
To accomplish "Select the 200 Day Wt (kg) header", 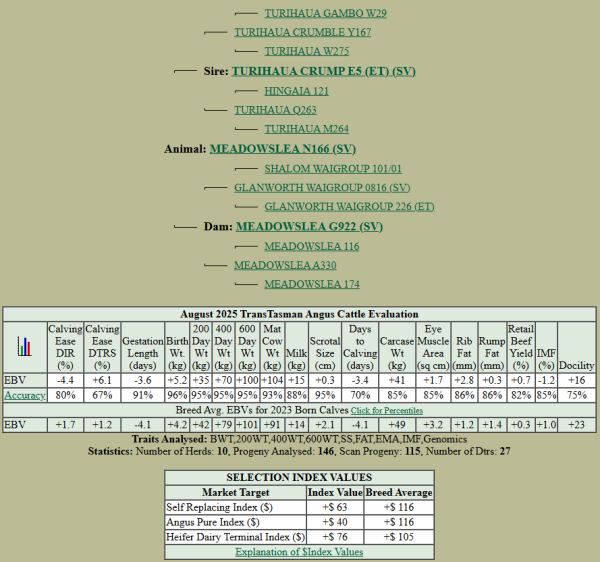I will click(x=201, y=347).
